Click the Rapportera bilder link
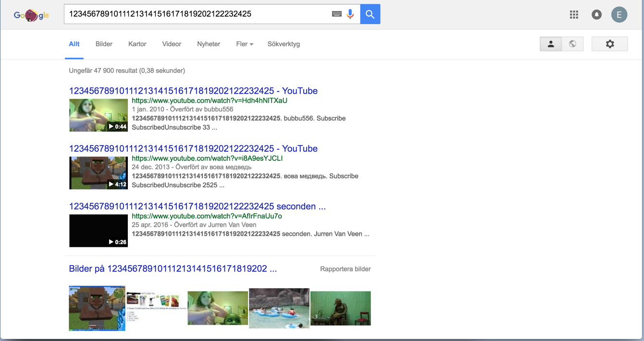 pyautogui.click(x=346, y=269)
